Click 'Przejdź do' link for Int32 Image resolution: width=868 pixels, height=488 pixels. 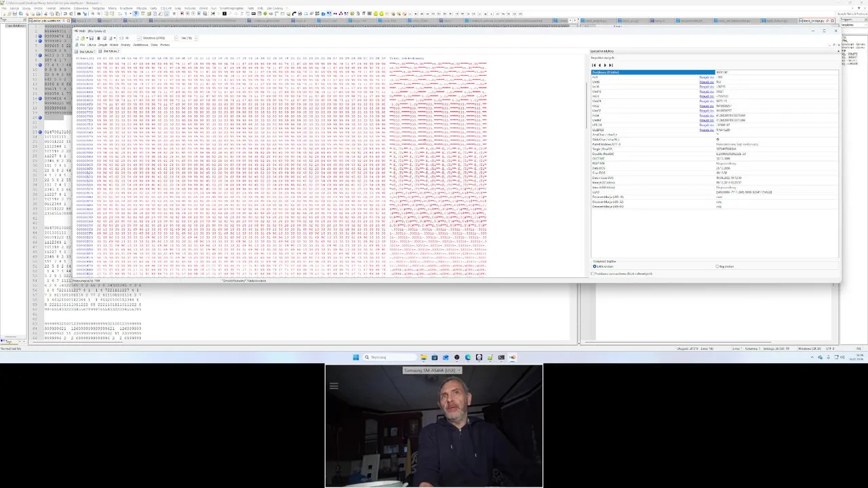(707, 106)
